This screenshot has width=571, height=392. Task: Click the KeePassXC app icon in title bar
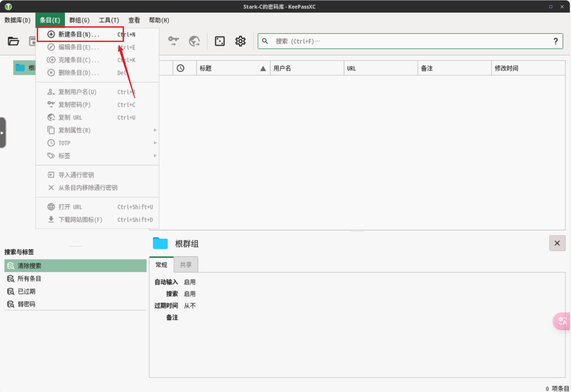coord(9,7)
